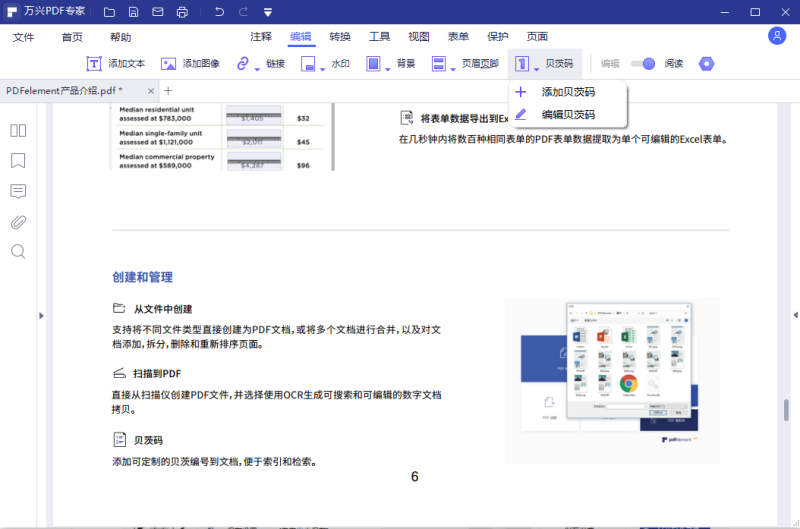Click the 贝茨码 heading in the document

148,440
